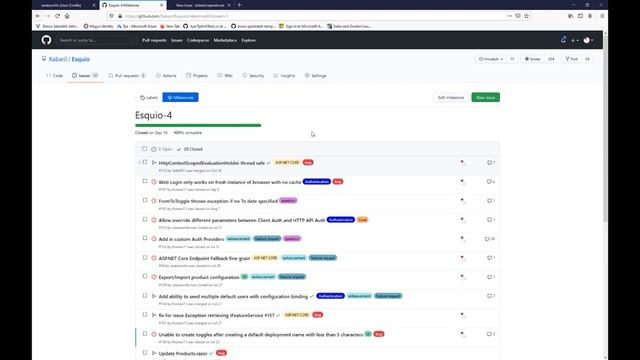Screen dimensions: 640x360
Task: Open the repository Settings tab
Action: (316, 76)
